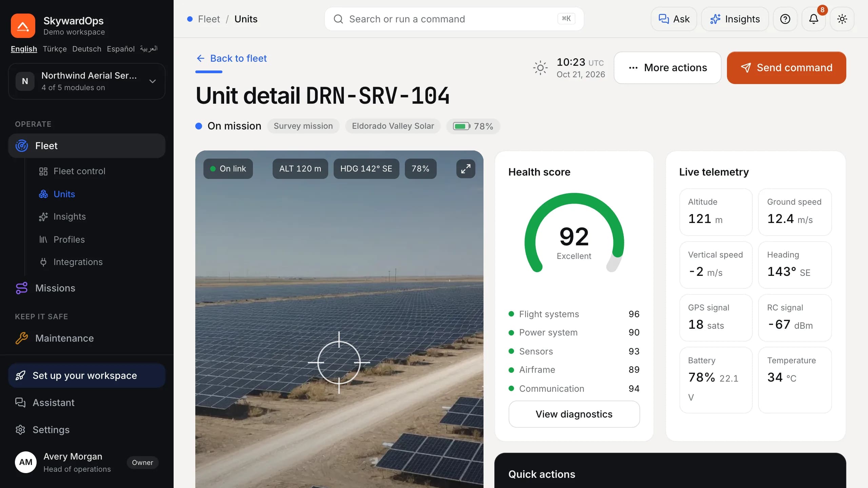The image size is (868, 488).
Task: Toggle light theme sun icon in top bar
Action: (842, 19)
